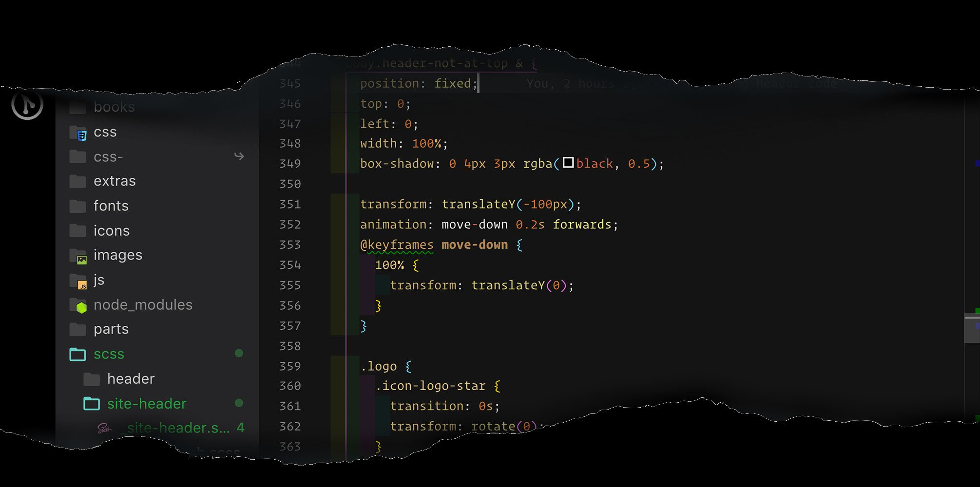The height and width of the screenshot is (487, 980).
Task: Open the parts folder in the explorer
Action: pyautogui.click(x=111, y=329)
